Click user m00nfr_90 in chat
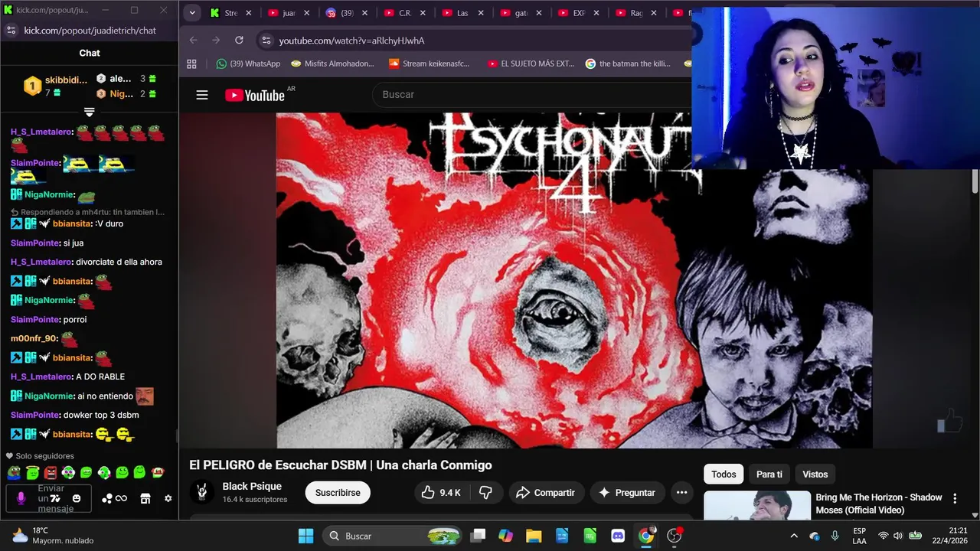Image resolution: width=980 pixels, height=551 pixels. [x=33, y=338]
